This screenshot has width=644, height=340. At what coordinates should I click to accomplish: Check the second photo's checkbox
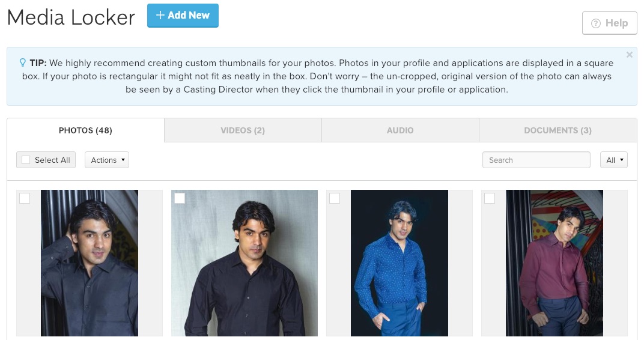[180, 198]
